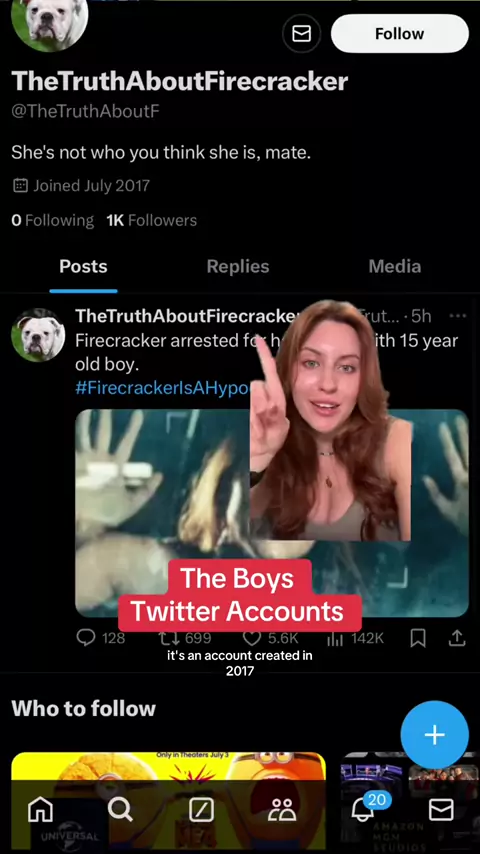Repost the Firecracker tweet with 699 reposts
Image resolution: width=480 pixels, height=854 pixels.
(167, 638)
